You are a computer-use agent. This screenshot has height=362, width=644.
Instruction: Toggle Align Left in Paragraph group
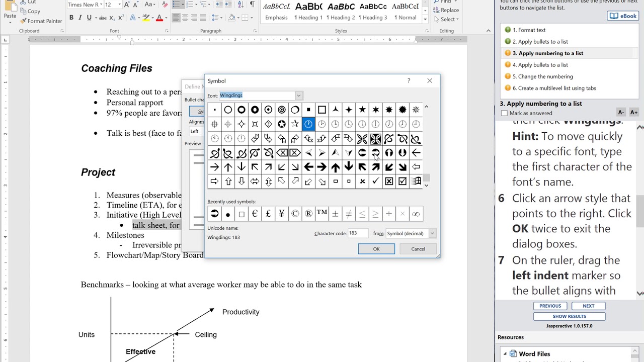pos(176,18)
